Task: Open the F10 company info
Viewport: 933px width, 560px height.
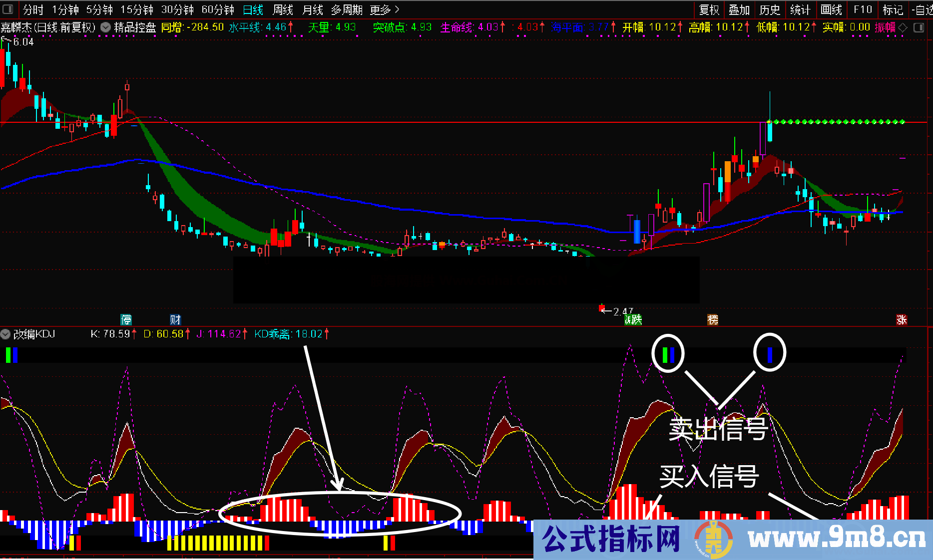Action: (863, 9)
